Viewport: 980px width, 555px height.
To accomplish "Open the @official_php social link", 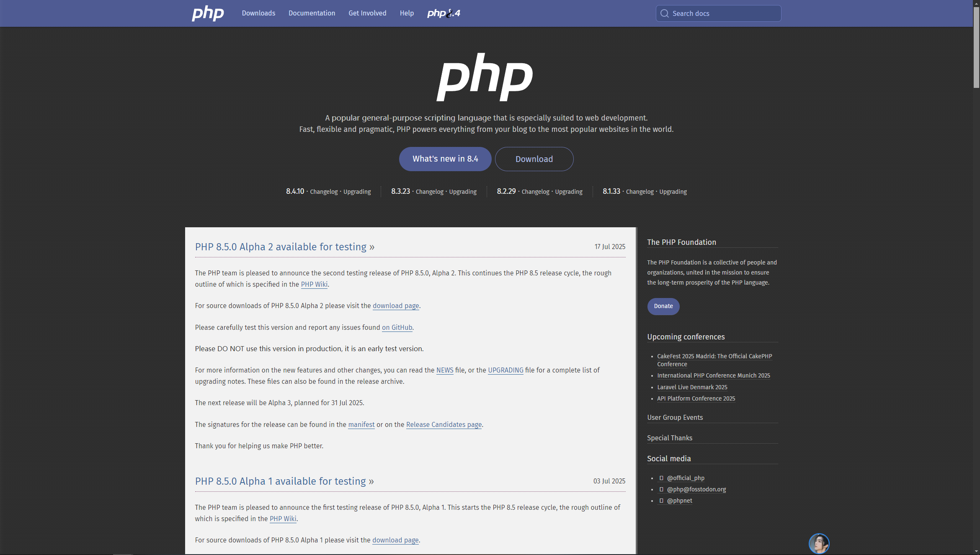I will [686, 478].
